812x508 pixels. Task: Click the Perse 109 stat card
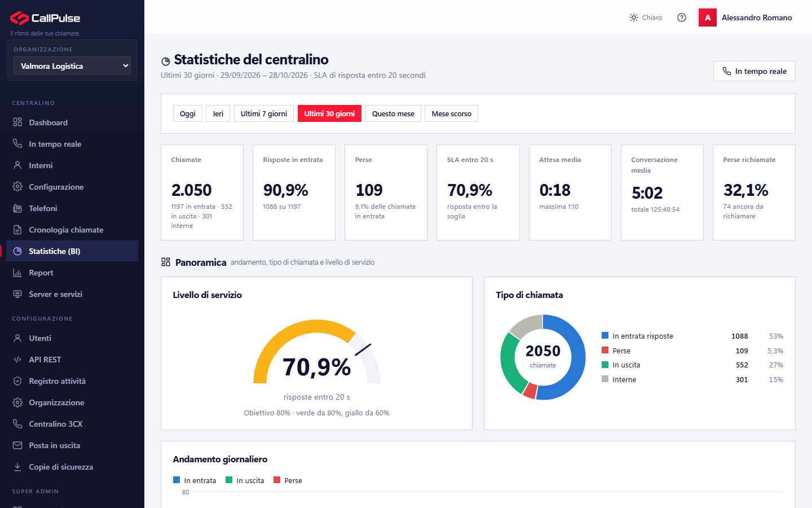click(x=386, y=192)
